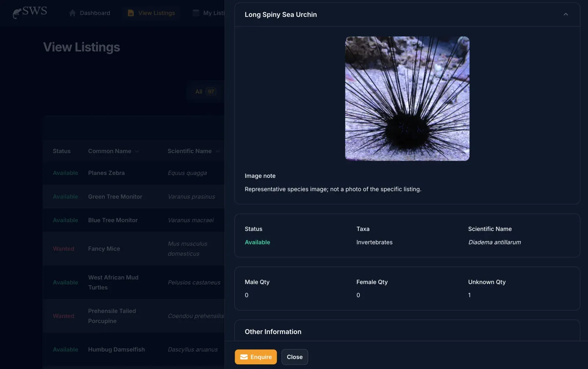The image size is (588, 369).
Task: Click the Pelusios castaneus scientific name
Action: [x=194, y=282]
